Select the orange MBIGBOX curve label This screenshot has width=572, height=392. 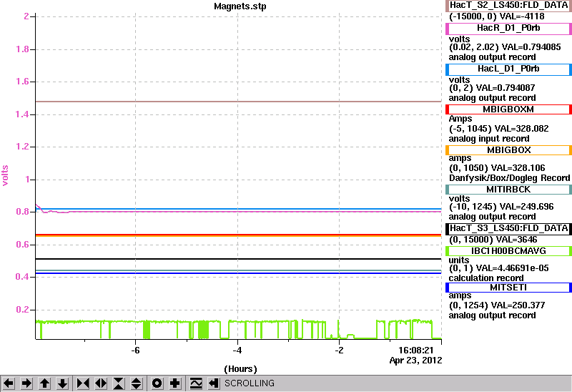[508, 150]
